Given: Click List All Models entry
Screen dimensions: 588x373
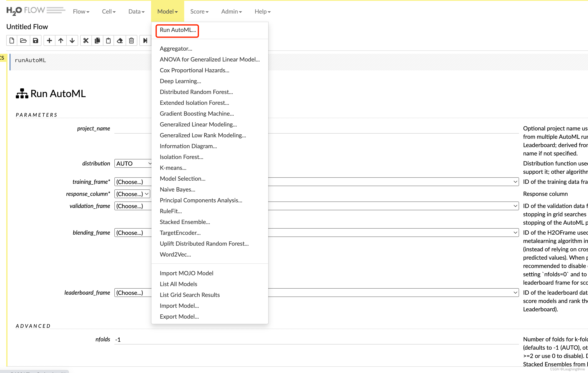Looking at the screenshot, I should coord(178,284).
